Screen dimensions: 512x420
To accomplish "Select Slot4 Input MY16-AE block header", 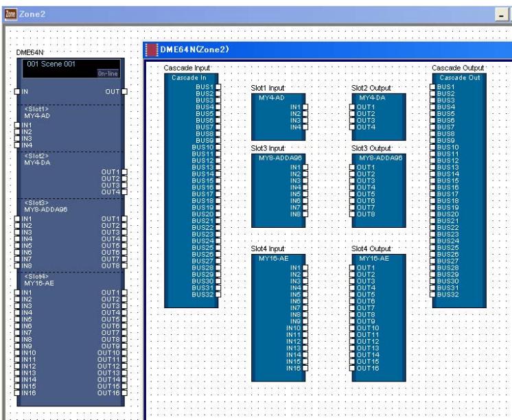I will [x=274, y=258].
